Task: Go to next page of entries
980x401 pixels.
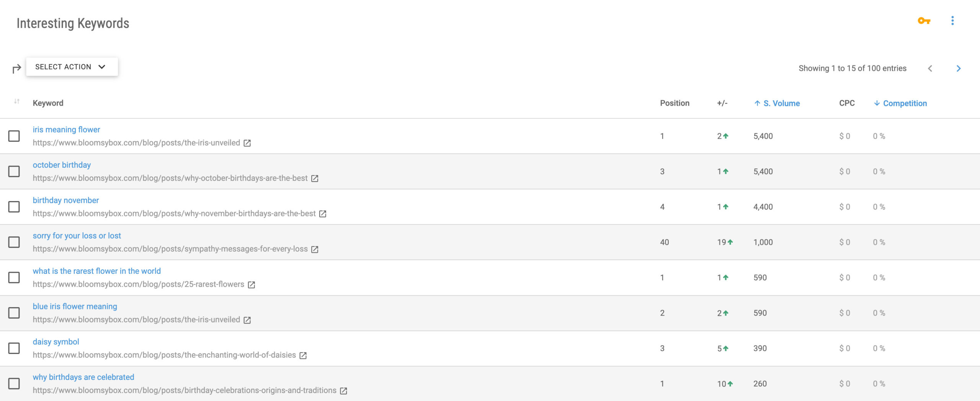Action: click(959, 69)
